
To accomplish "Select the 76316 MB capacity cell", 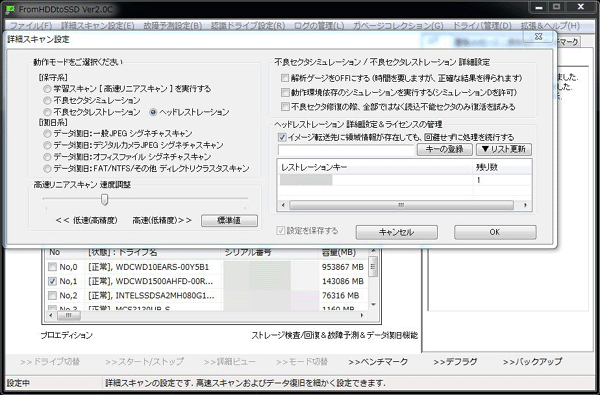I will pos(341,295).
